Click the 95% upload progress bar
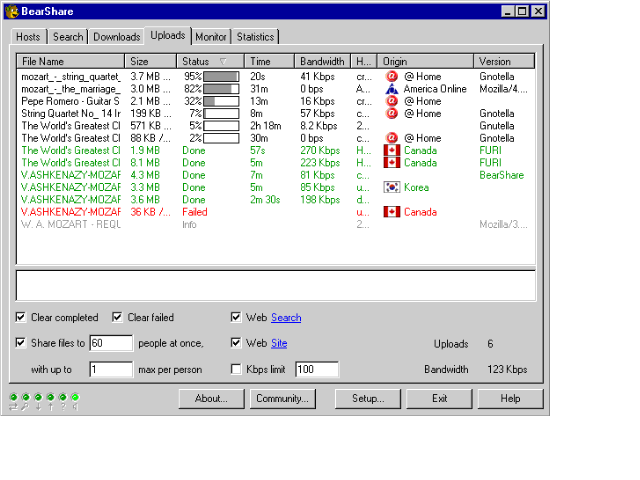The width and height of the screenshot is (640, 480). coord(221,76)
